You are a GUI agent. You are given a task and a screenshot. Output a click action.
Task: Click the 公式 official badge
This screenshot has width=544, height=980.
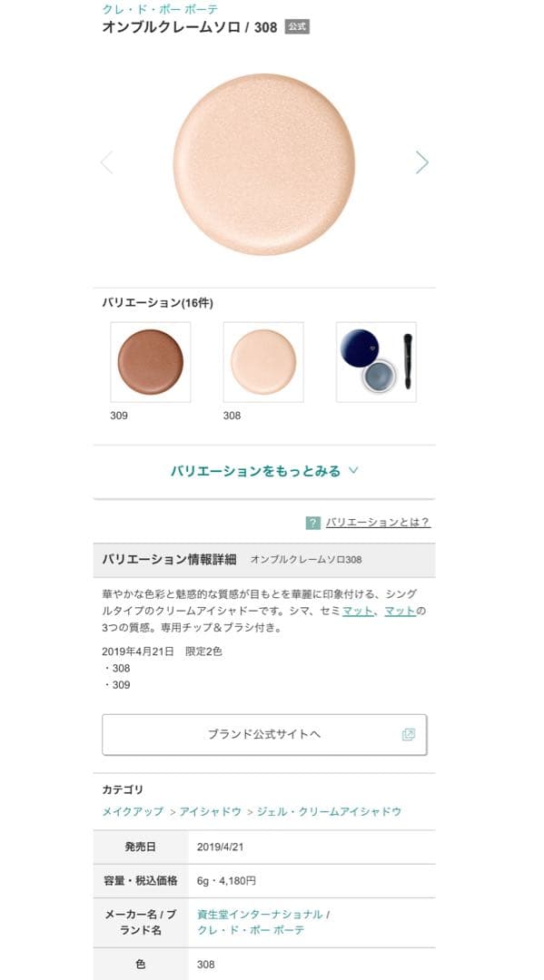pos(297,27)
